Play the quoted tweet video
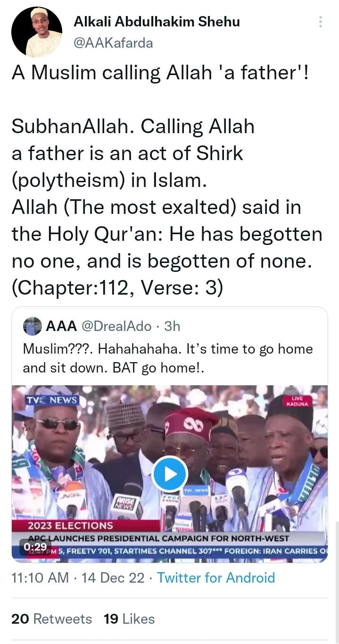339x644 pixels. pos(169,474)
